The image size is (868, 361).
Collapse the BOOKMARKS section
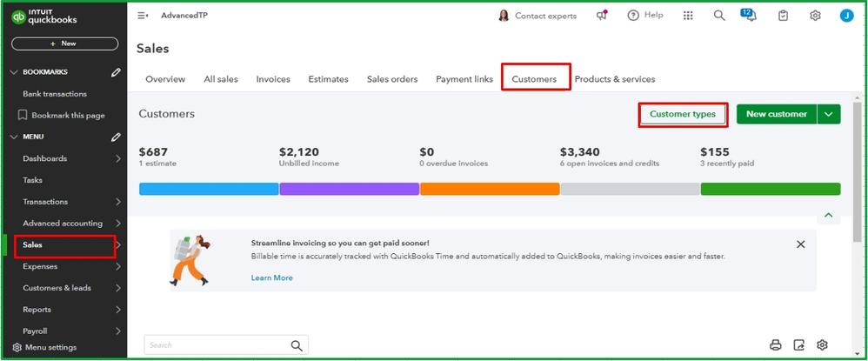coord(12,72)
